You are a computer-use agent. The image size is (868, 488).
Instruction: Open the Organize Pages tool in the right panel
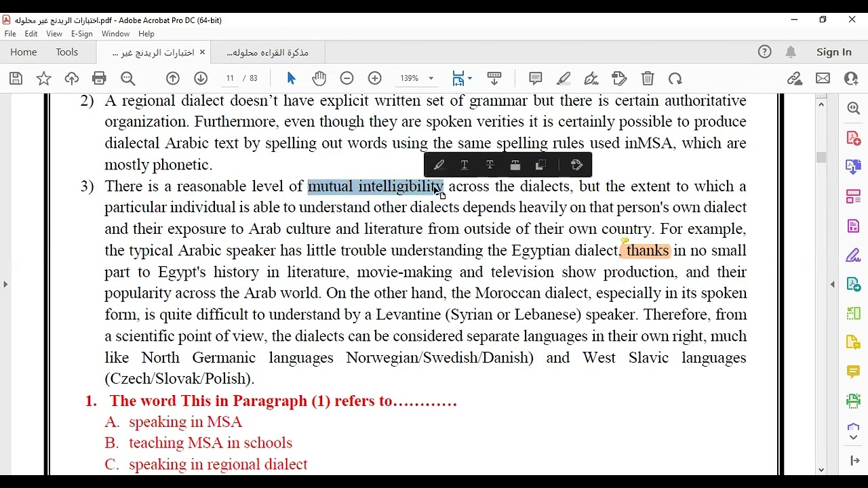tap(853, 197)
